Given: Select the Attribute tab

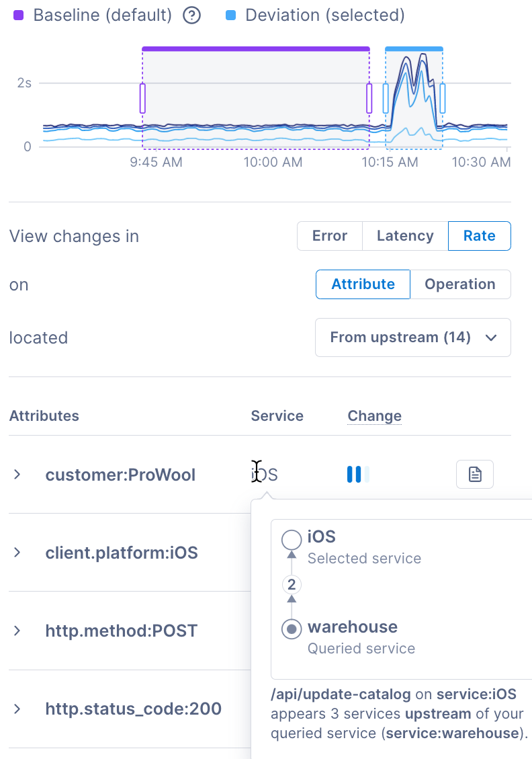Looking at the screenshot, I should [363, 284].
